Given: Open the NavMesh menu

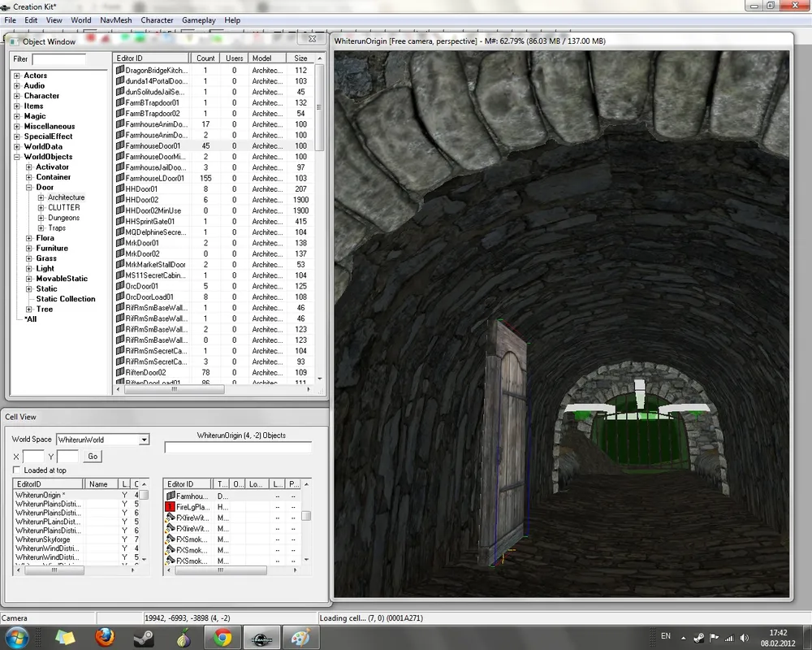Looking at the screenshot, I should [115, 19].
